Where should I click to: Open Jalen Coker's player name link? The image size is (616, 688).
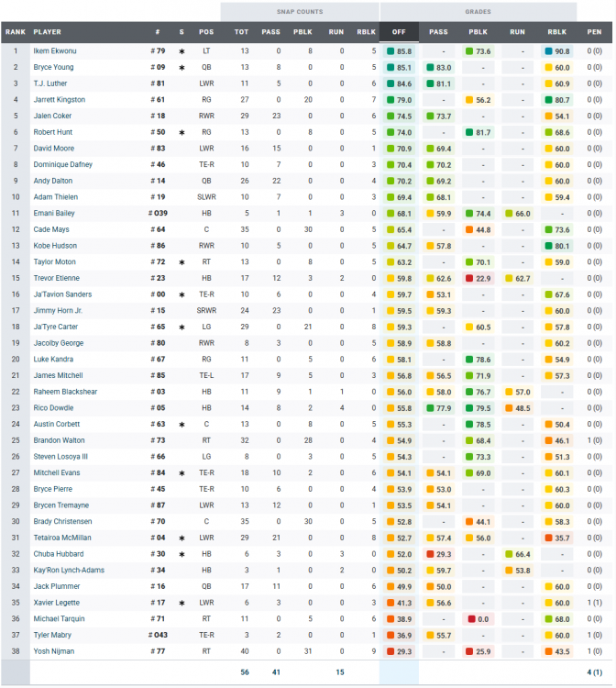[52, 117]
